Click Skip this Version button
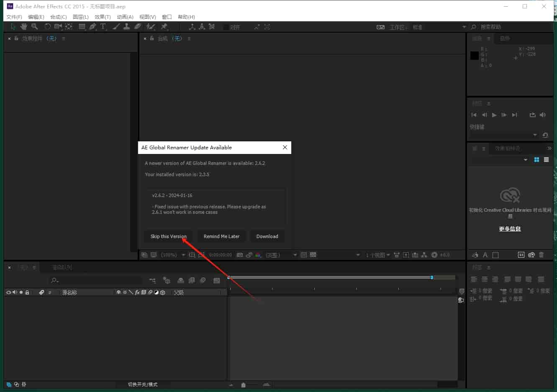Viewport: 557px width, 392px height. [169, 236]
